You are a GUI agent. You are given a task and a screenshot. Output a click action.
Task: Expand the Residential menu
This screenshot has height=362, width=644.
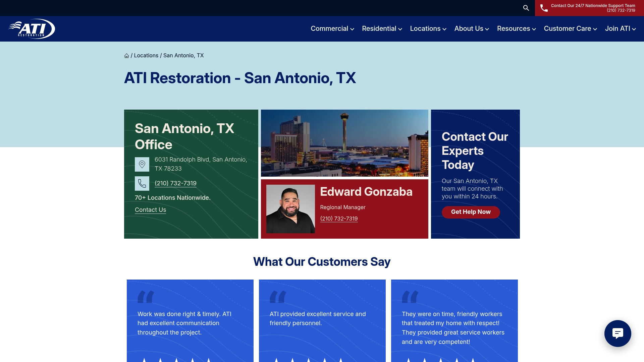(x=382, y=29)
